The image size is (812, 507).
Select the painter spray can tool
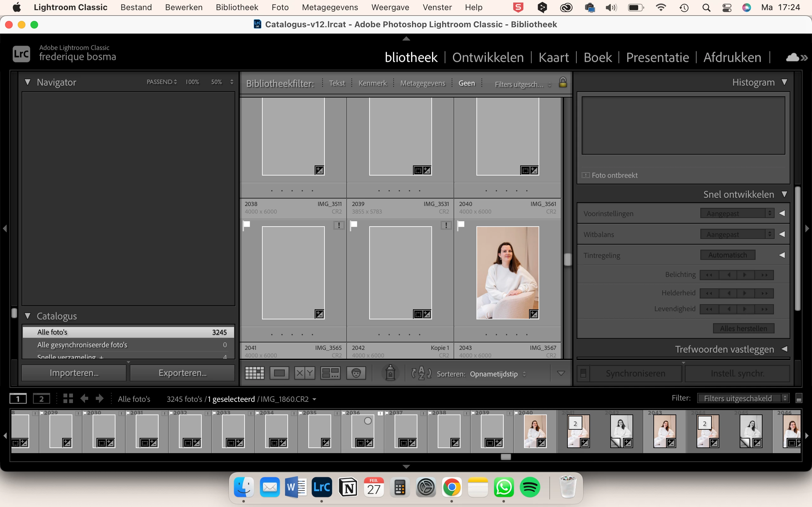pos(390,373)
